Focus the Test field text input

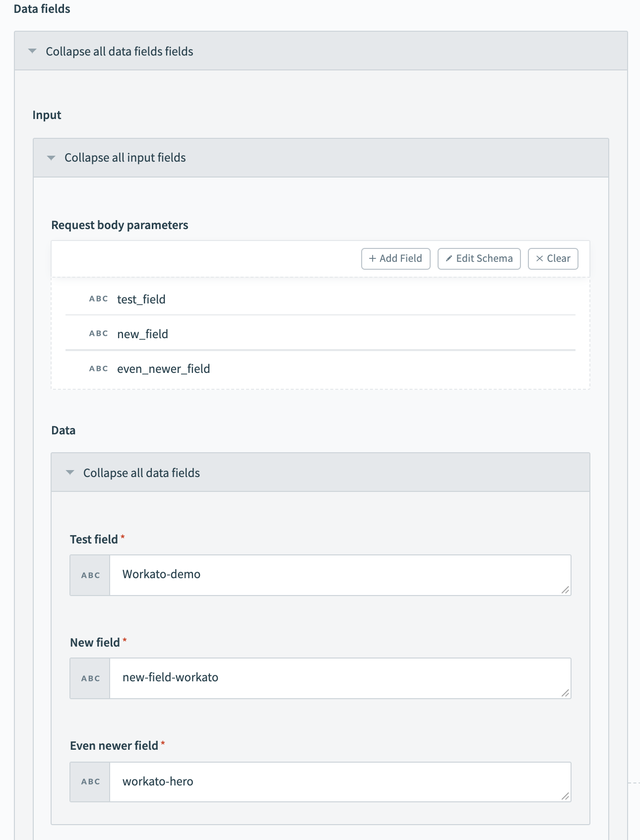click(x=337, y=575)
